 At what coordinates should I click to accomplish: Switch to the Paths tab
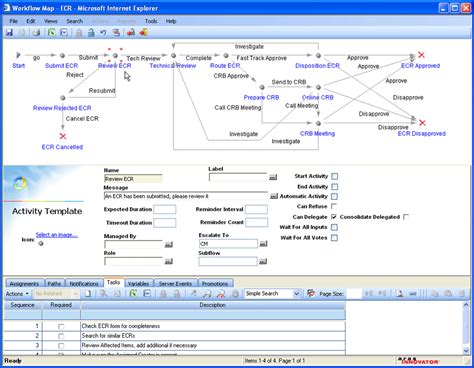pos(54,284)
